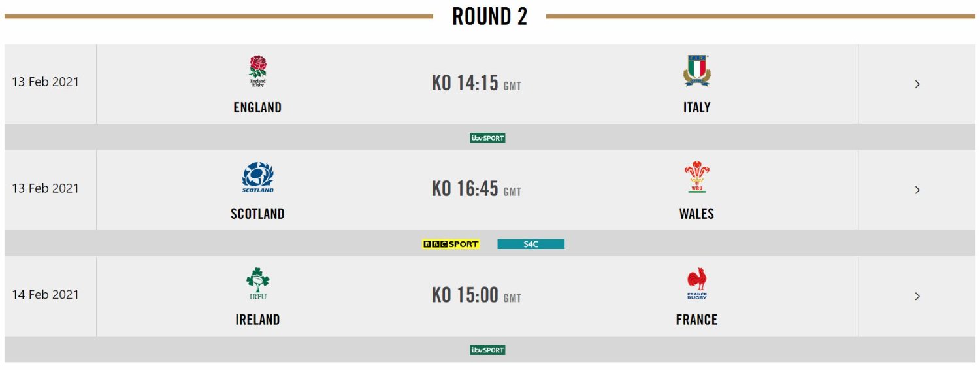Click the France Rugby rooster logo
This screenshot has height=370, width=980.
696,284
